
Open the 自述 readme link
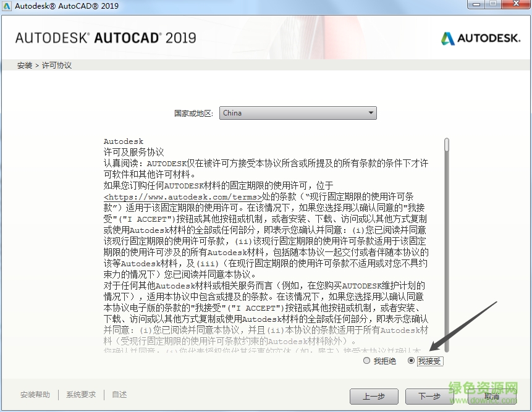(x=119, y=393)
